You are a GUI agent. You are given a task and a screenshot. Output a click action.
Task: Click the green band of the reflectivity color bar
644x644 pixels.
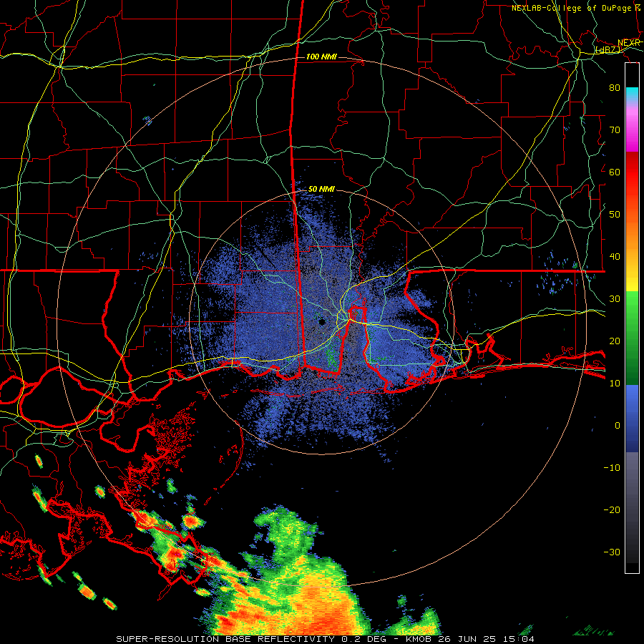click(x=632, y=338)
